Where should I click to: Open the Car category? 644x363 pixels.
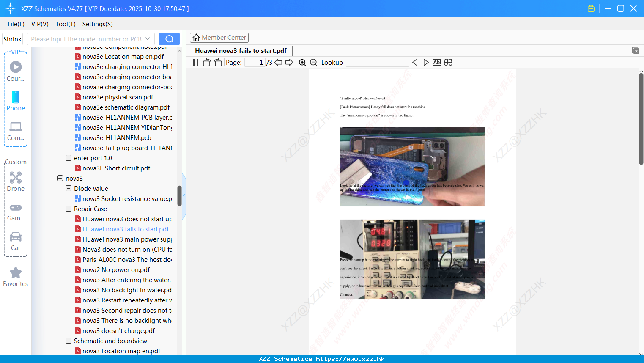(x=16, y=236)
